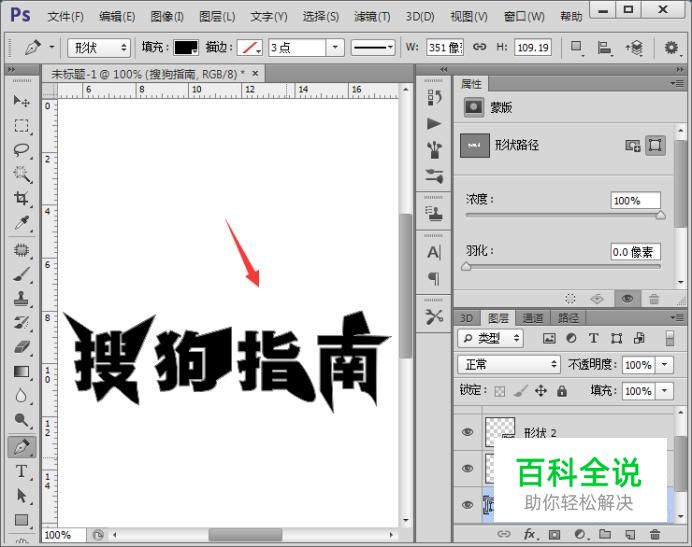
Task: Click the gear settings icon in options bar
Action: pyautogui.click(x=671, y=47)
